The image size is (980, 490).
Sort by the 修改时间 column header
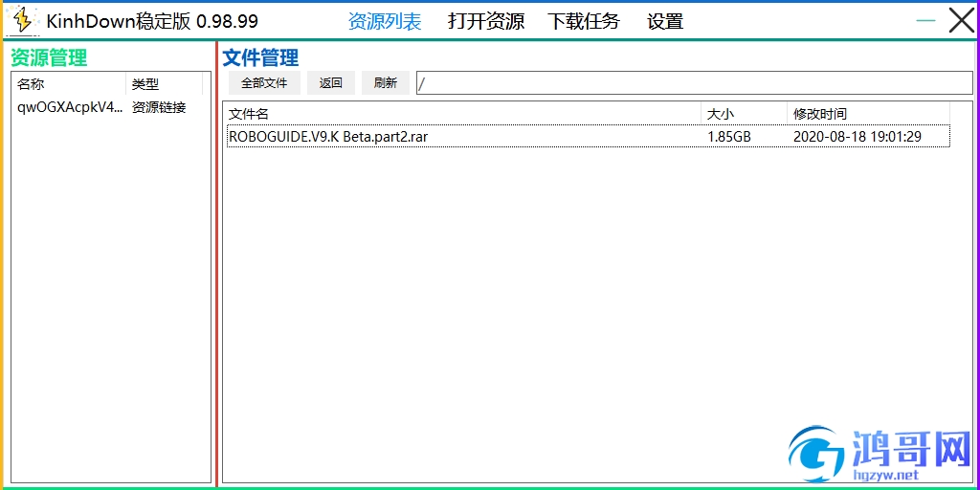(x=868, y=114)
